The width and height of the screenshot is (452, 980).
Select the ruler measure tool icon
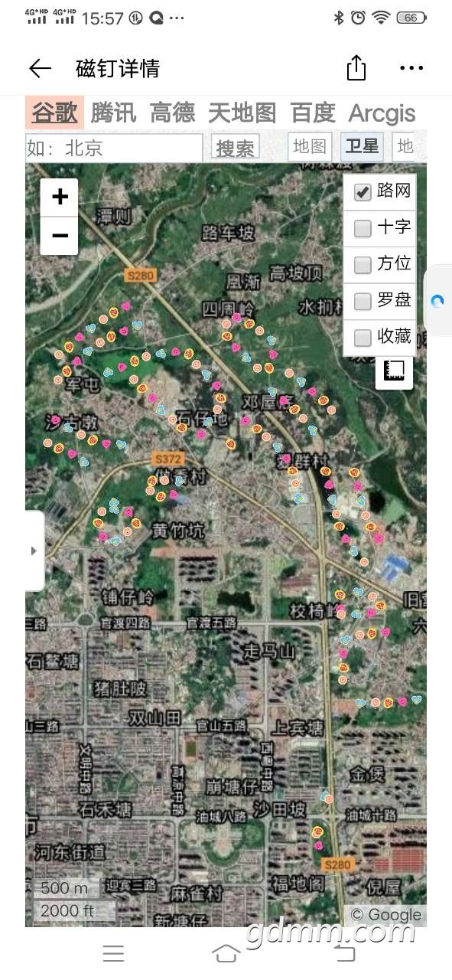coord(395,372)
